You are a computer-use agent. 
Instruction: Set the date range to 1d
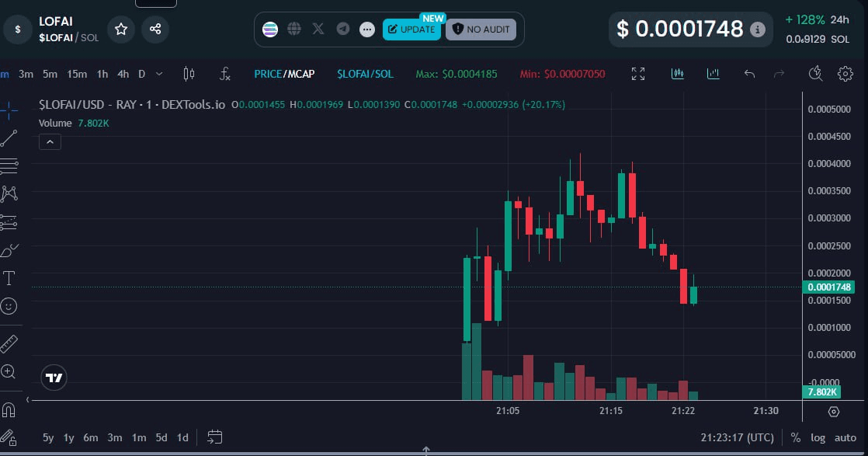click(x=182, y=437)
